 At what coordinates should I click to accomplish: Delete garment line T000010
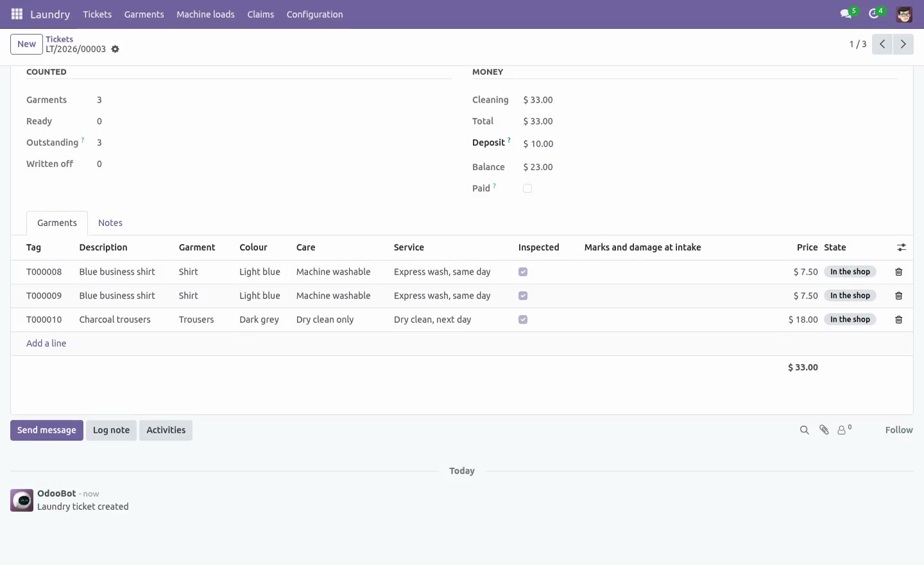pos(899,320)
